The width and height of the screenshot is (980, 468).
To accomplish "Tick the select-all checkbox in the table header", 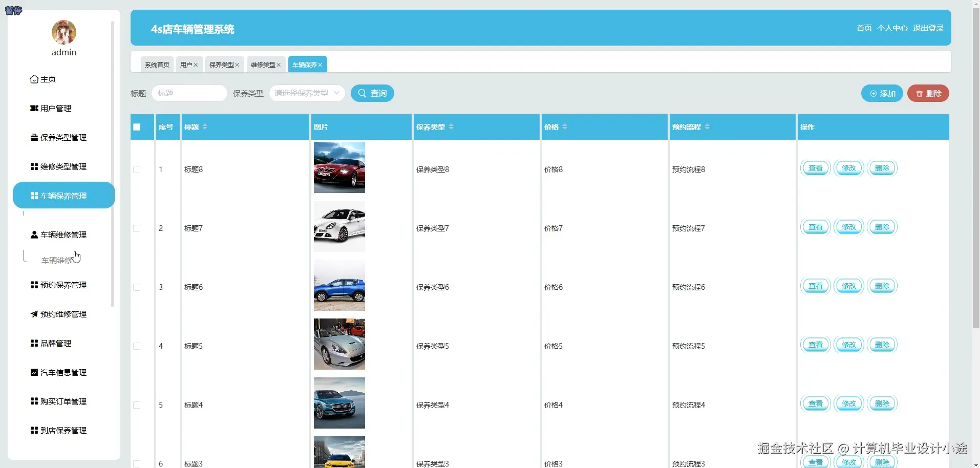I will (137, 127).
